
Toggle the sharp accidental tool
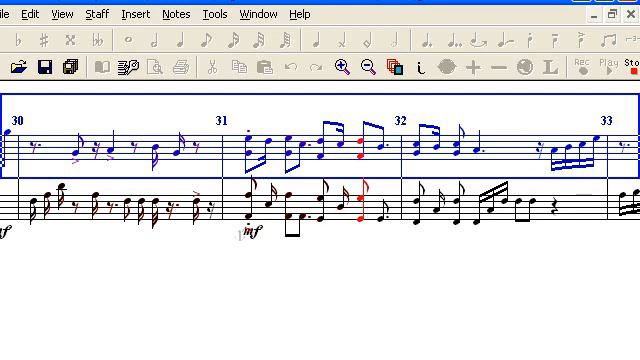[x=44, y=40]
